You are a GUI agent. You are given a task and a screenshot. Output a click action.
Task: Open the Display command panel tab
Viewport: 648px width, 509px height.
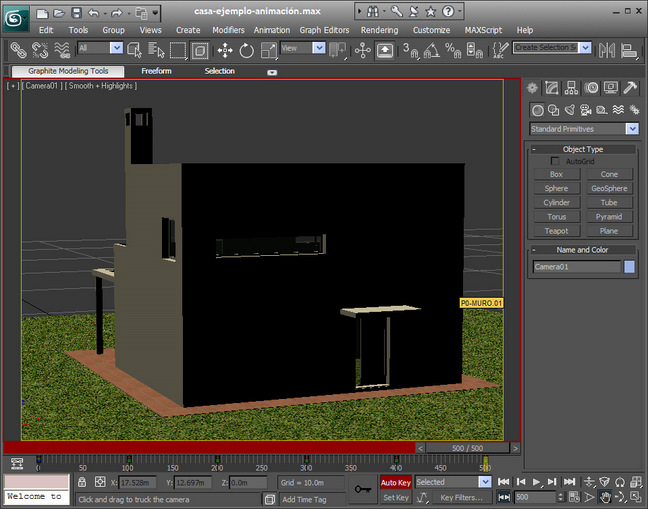611,89
